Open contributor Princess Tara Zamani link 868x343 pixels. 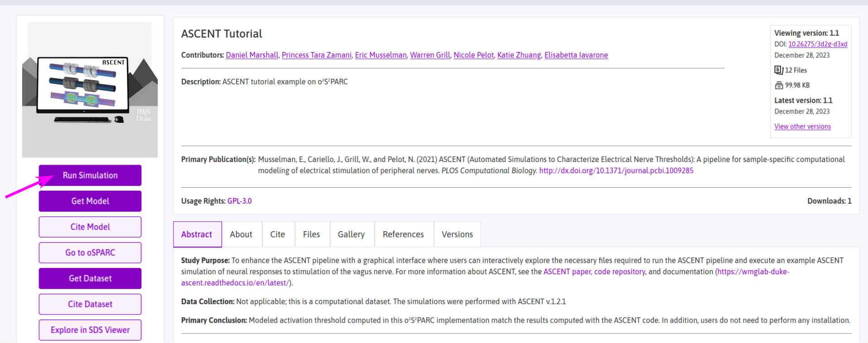tap(317, 55)
